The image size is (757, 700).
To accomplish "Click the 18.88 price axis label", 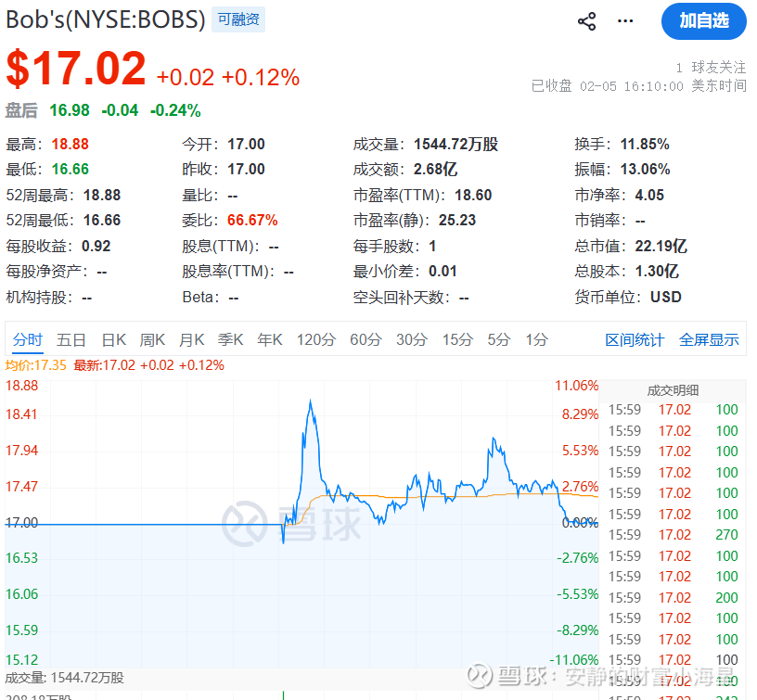I will coord(21,386).
